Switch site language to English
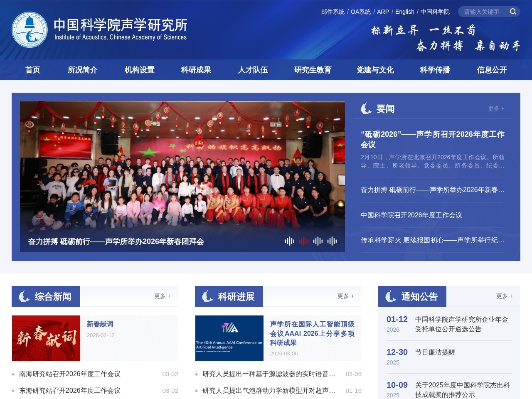This screenshot has width=532, height=399. pos(404,12)
